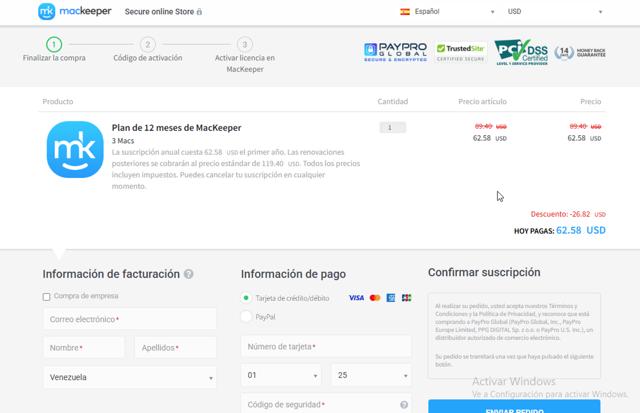The height and width of the screenshot is (413, 640).
Task: Click the Cantidad quantity box showing 1
Action: [393, 128]
